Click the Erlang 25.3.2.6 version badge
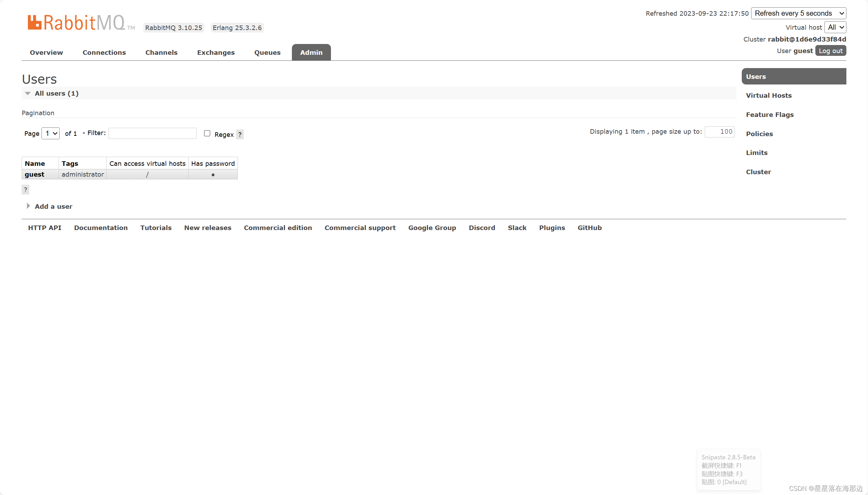Image resolution: width=868 pixels, height=495 pixels. point(237,28)
